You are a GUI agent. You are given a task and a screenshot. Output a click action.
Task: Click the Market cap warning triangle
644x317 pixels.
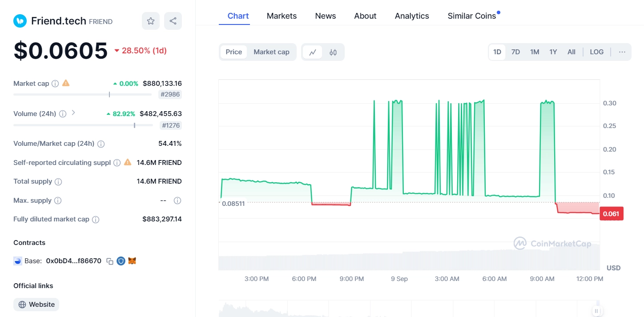66,83
